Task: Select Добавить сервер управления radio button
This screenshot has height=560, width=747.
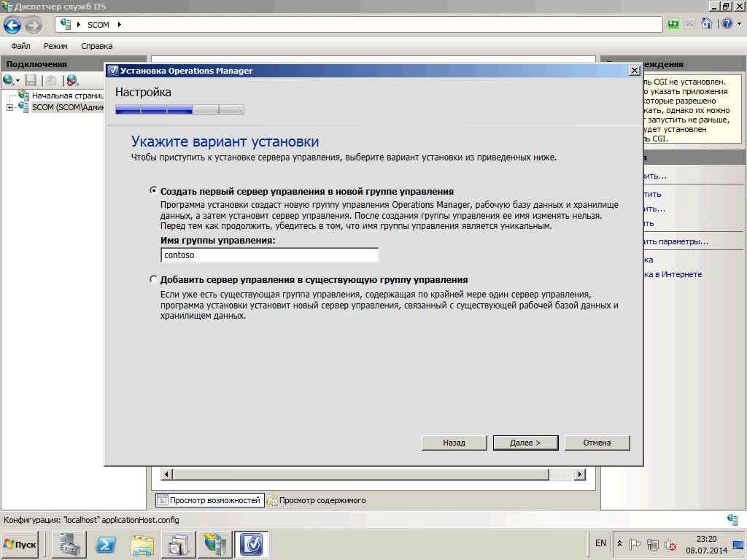Action: [153, 279]
